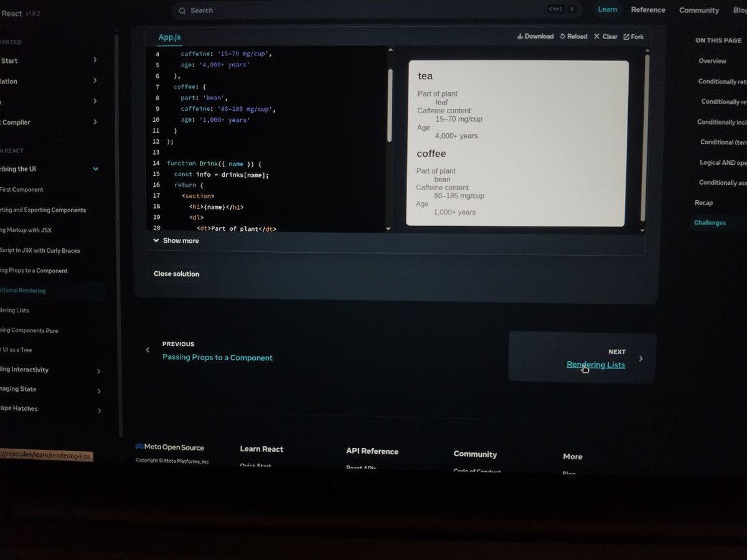Click the More footer heading
This screenshot has width=747, height=560.
click(573, 457)
